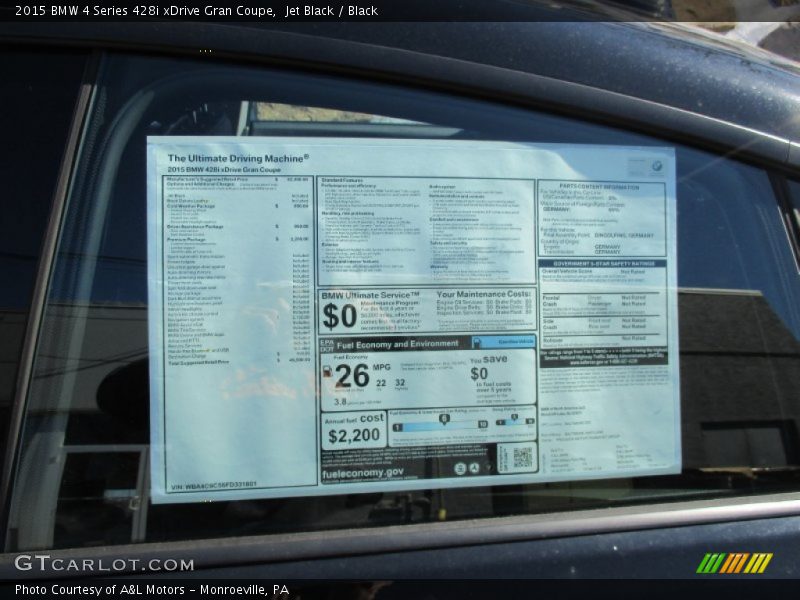Click 'Your Maintenance Costs' heading
The width and height of the screenshot is (800, 600).
pyautogui.click(x=484, y=294)
